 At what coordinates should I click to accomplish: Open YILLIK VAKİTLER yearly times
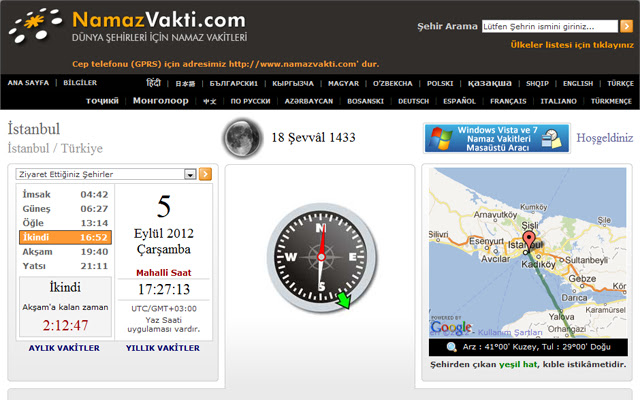[x=162, y=348]
